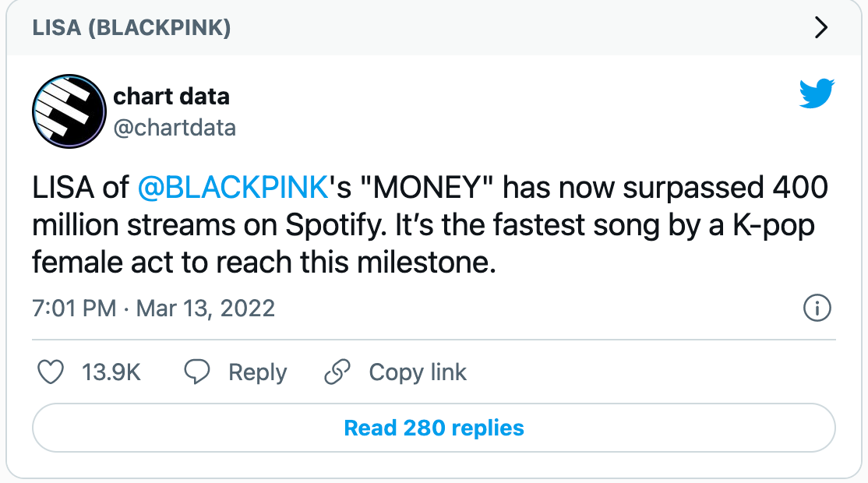The image size is (868, 483).
Task: Click the Twitter bird icon
Action: [817, 95]
